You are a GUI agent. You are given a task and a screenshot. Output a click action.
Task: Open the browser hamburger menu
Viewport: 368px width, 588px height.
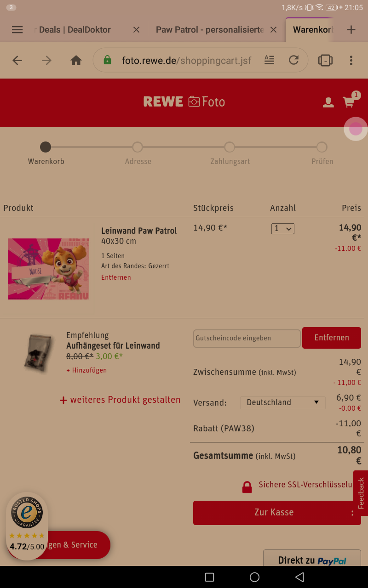pos(17,29)
